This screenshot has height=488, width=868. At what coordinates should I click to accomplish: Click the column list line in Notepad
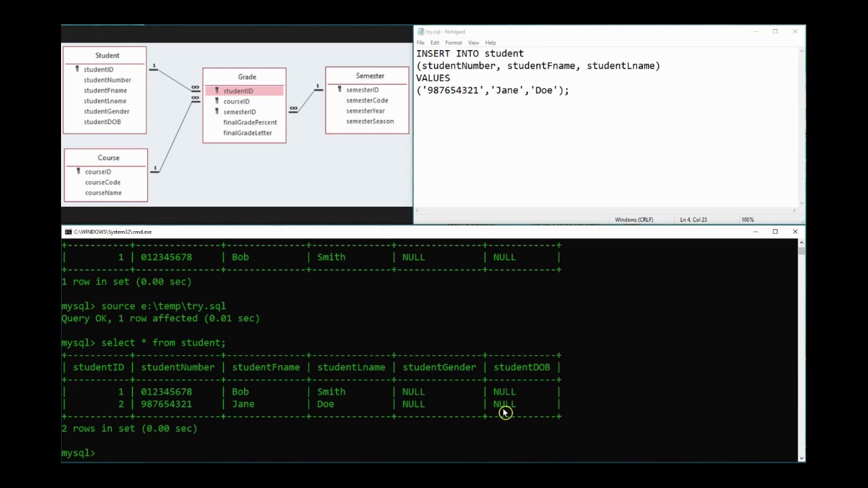click(x=538, y=66)
